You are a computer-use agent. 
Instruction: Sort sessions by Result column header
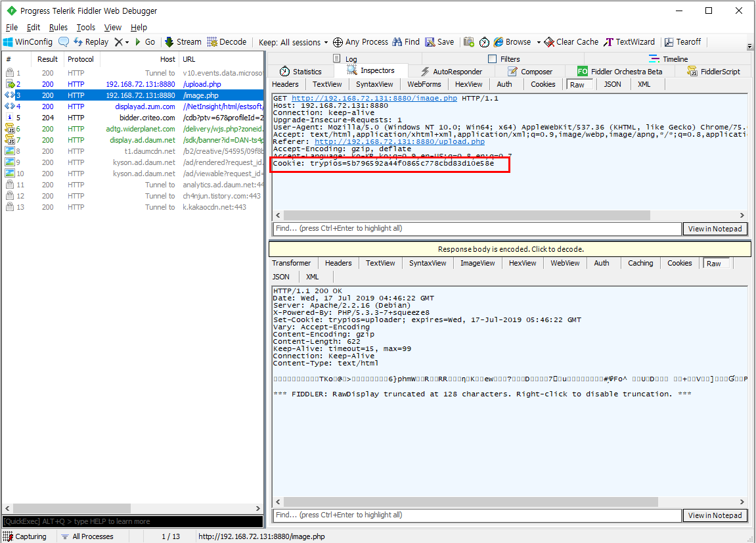pyautogui.click(x=47, y=59)
